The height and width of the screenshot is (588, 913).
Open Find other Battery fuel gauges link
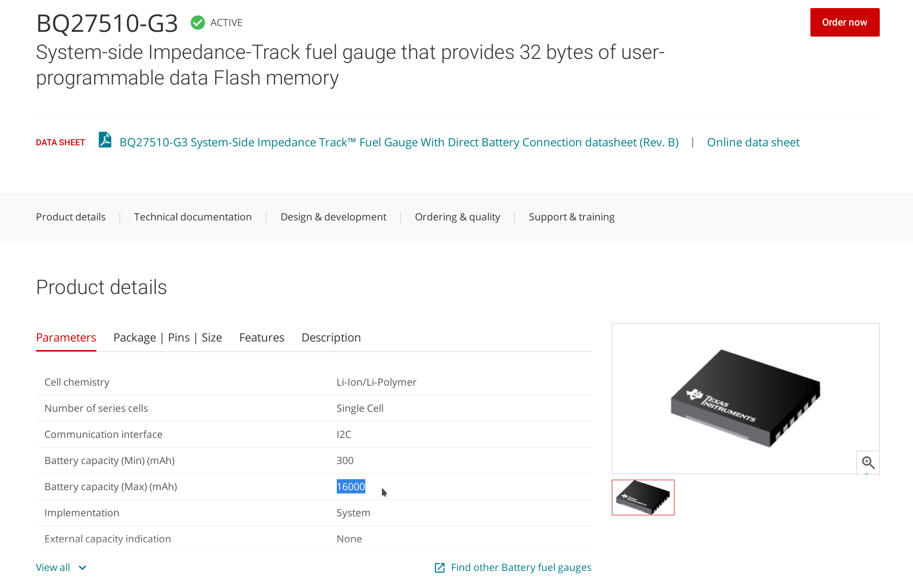521,568
